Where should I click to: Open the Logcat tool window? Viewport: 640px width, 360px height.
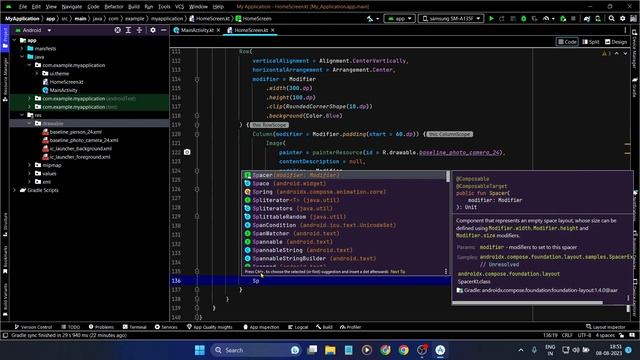click(298, 327)
